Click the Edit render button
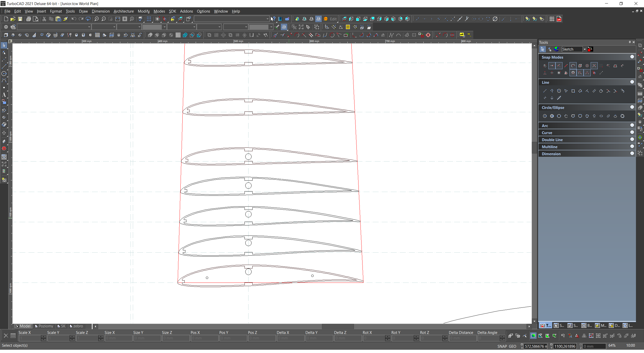The image size is (644, 353). (x=333, y=19)
